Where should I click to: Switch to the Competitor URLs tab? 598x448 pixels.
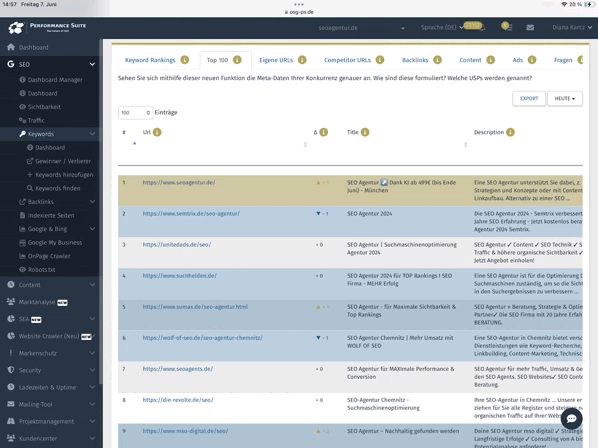[347, 60]
